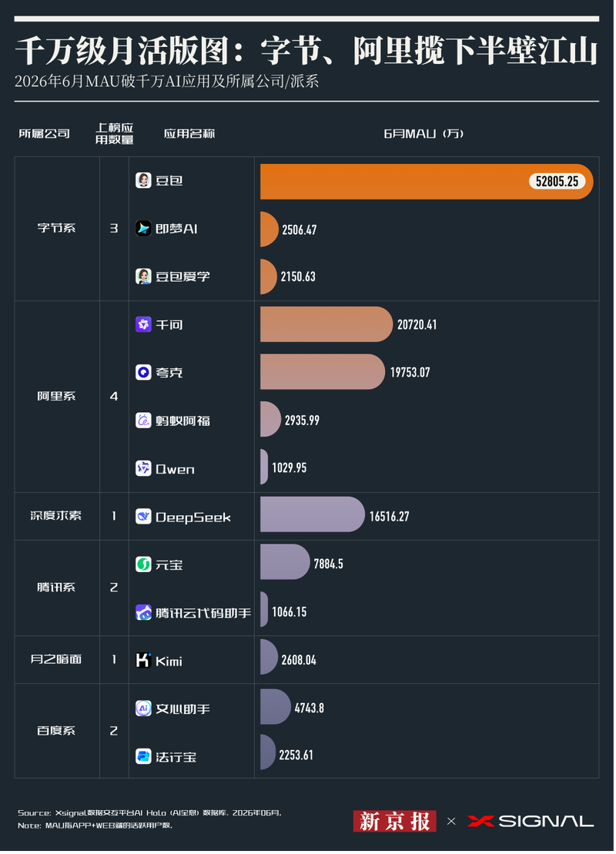Click the DeepSeek bar labeled 16516.27
The image size is (616, 854).
[313, 515]
